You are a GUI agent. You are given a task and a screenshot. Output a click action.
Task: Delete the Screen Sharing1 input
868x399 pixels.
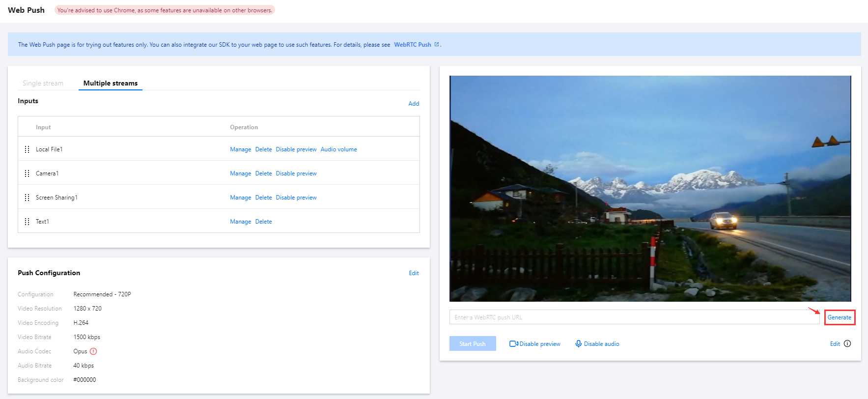pyautogui.click(x=263, y=198)
